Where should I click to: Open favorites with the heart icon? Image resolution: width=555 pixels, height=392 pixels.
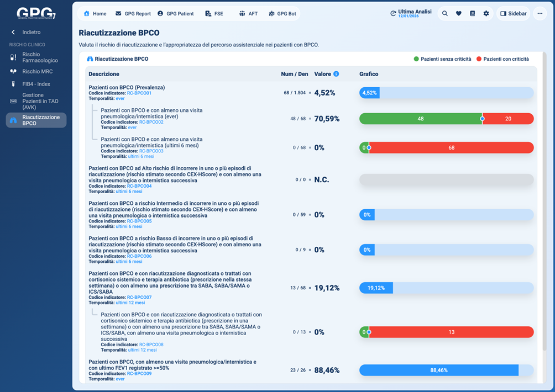[x=459, y=13]
